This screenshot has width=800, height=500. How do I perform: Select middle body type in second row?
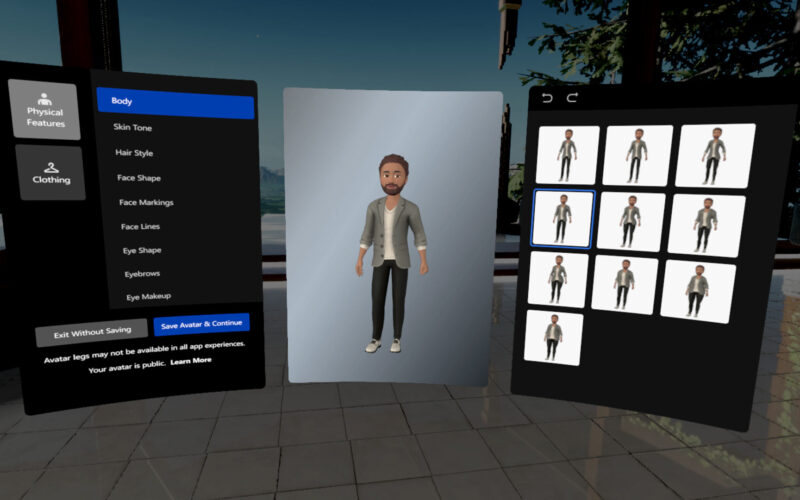pos(631,221)
